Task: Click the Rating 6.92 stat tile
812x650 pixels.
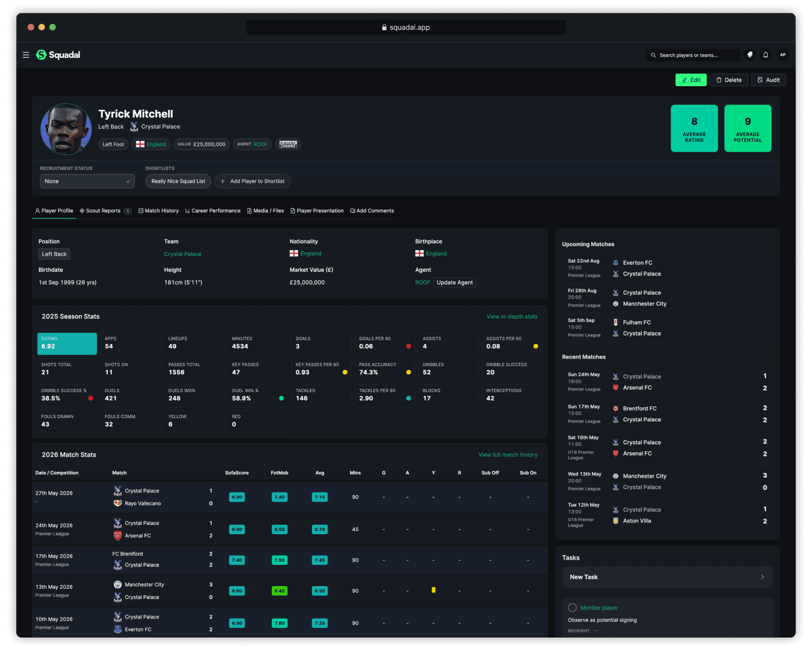Action: click(x=67, y=344)
